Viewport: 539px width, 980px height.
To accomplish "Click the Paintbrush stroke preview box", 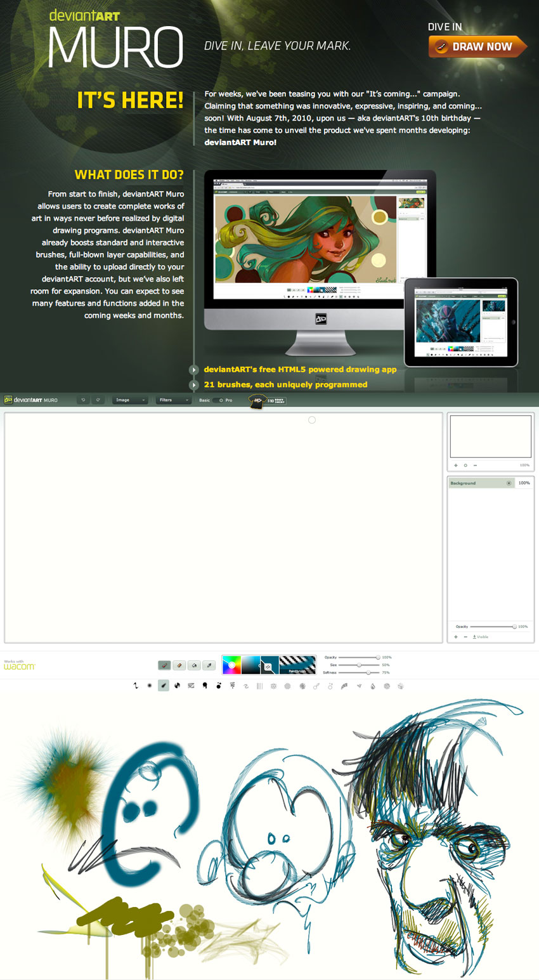I will tap(297, 665).
